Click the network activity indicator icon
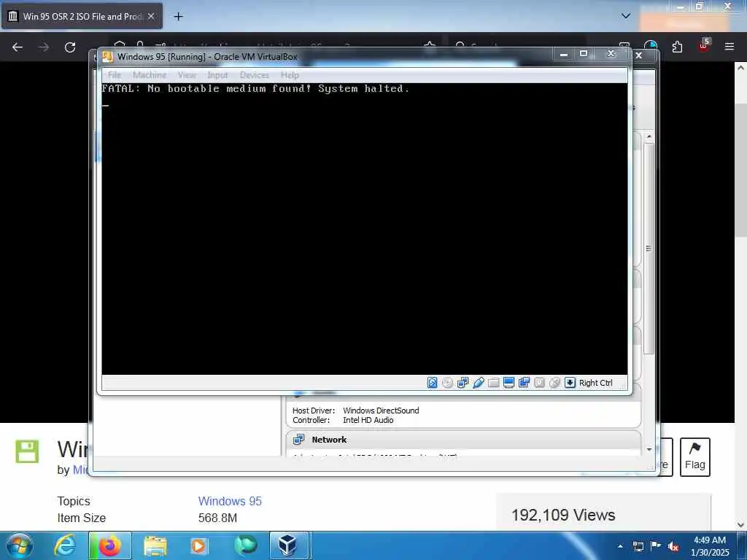 tap(462, 382)
